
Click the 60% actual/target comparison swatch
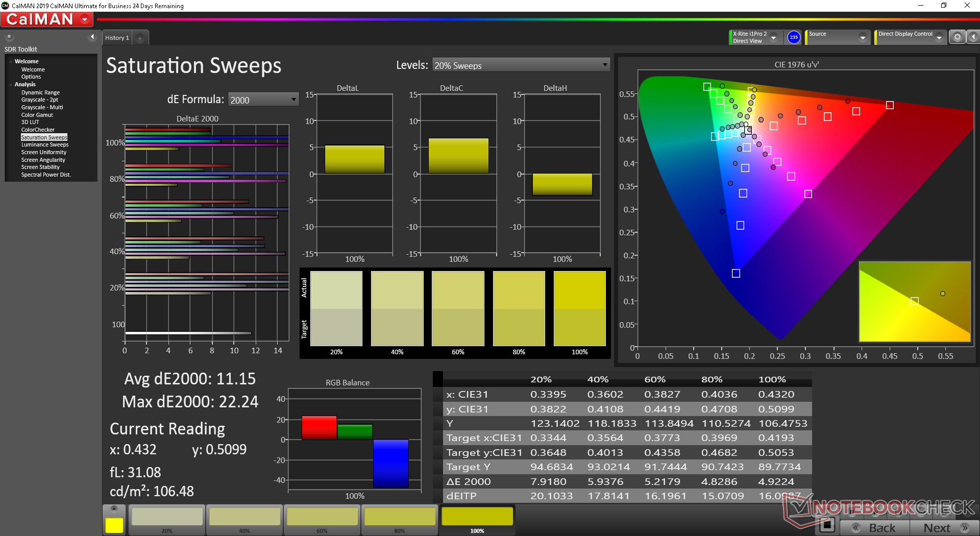coord(458,308)
